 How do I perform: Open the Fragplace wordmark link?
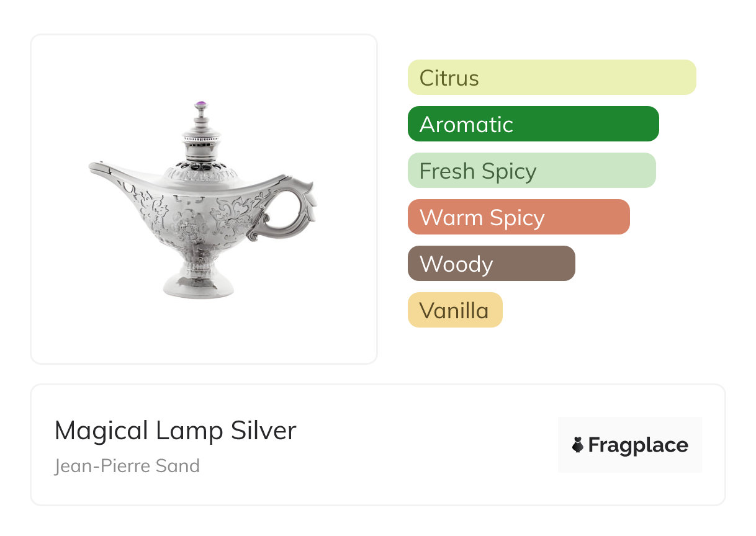point(637,445)
